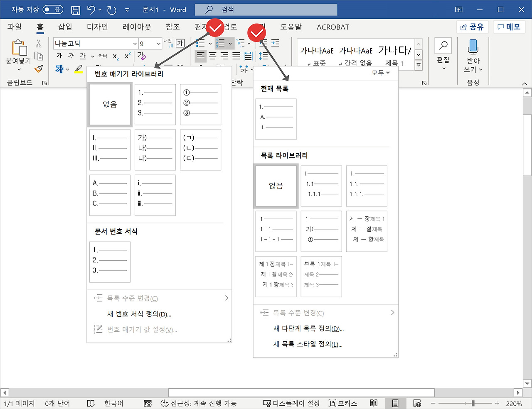
Task: Click the numbering list icon
Action: tap(221, 43)
